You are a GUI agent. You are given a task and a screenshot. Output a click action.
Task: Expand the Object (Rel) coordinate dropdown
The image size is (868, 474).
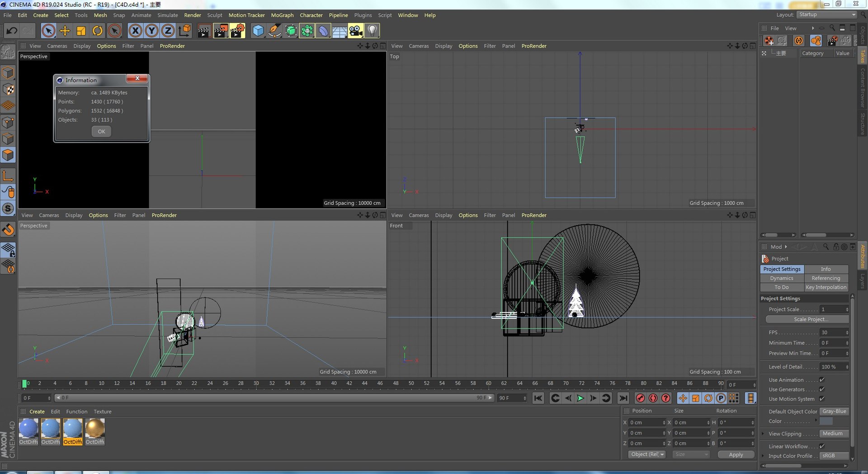click(647, 455)
